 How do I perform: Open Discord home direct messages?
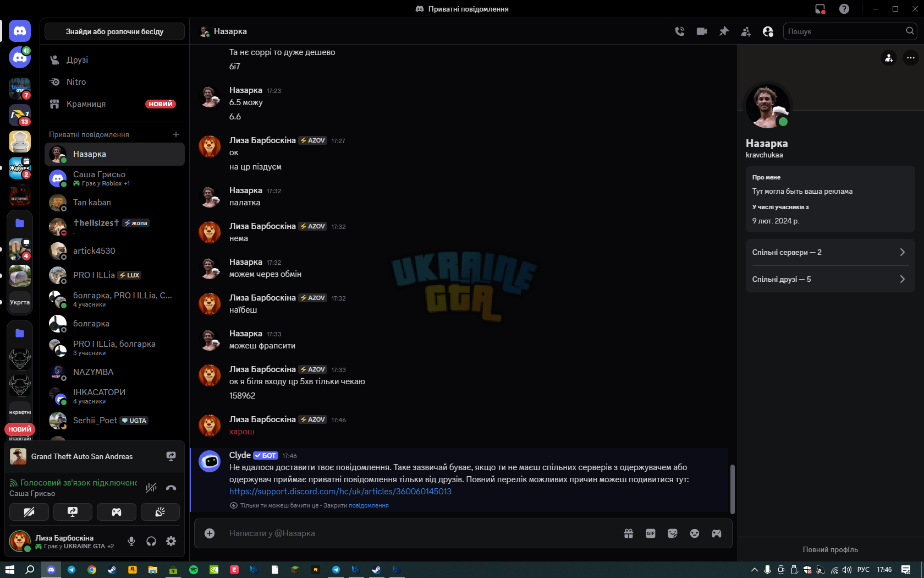pyautogui.click(x=20, y=31)
